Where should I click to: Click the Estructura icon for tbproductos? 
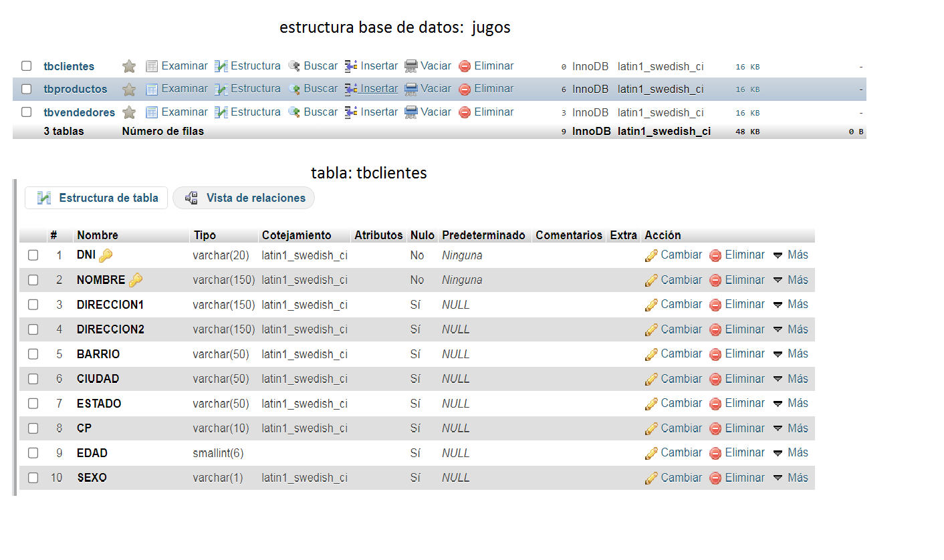click(221, 89)
